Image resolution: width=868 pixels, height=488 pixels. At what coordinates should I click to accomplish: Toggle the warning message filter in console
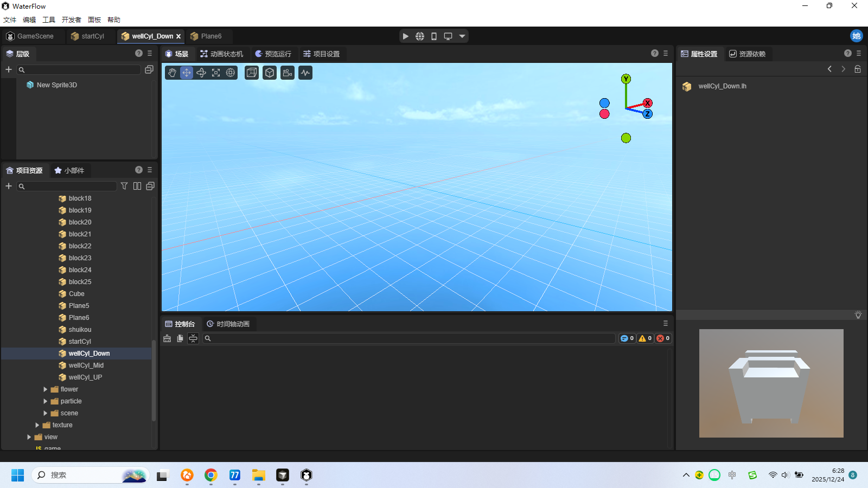pyautogui.click(x=644, y=338)
